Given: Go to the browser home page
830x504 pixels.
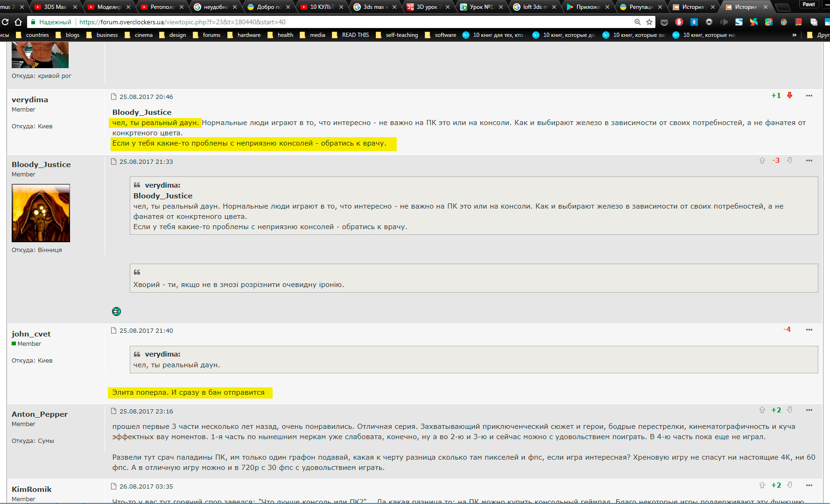Looking at the screenshot, I should [x=18, y=22].
